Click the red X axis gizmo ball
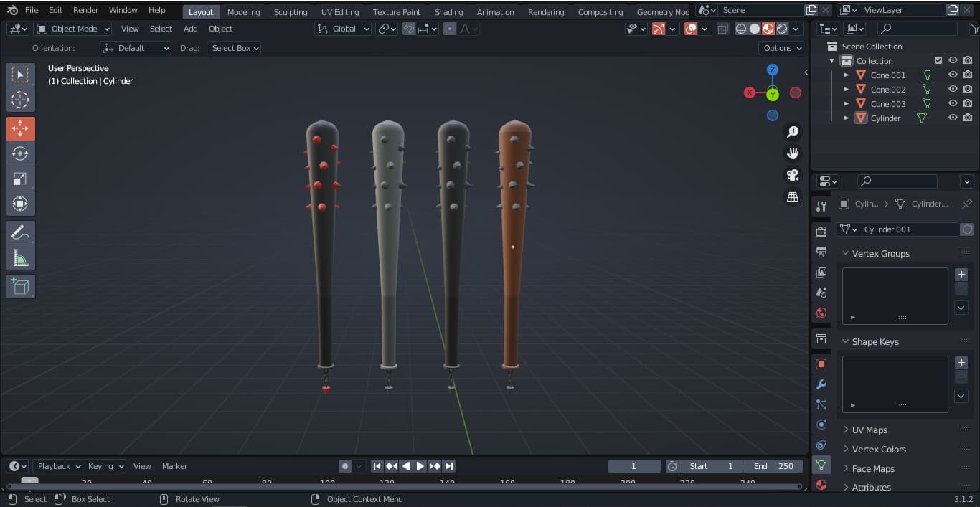The height and width of the screenshot is (507, 980). (750, 93)
